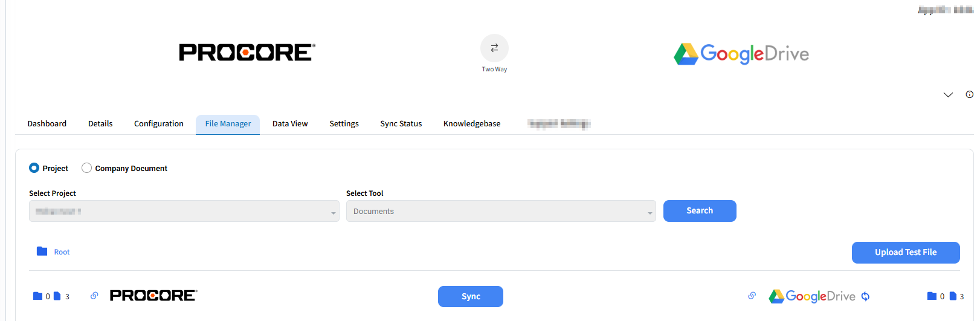Click the Procore folder count icon
The image size is (980, 321).
coord(37,296)
